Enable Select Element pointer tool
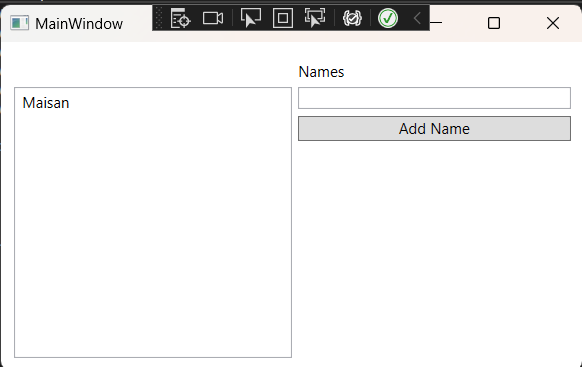Screen dimensions: 582x367 [251, 18]
